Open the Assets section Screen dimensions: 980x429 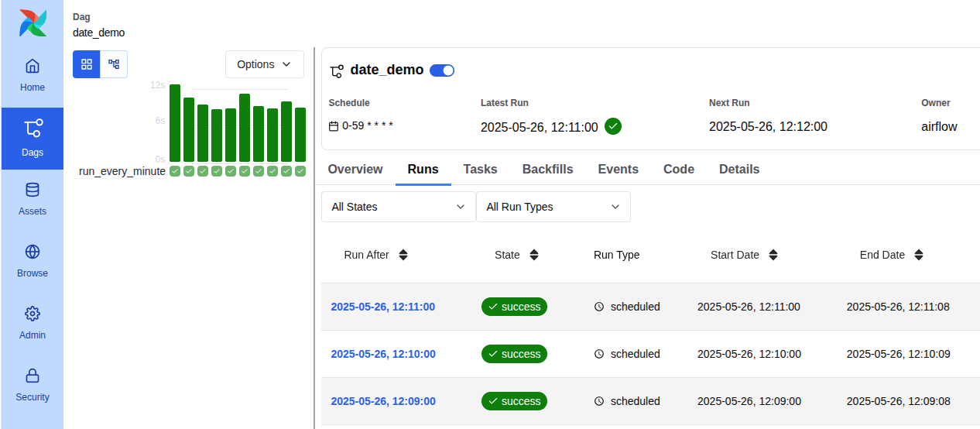[33, 200]
